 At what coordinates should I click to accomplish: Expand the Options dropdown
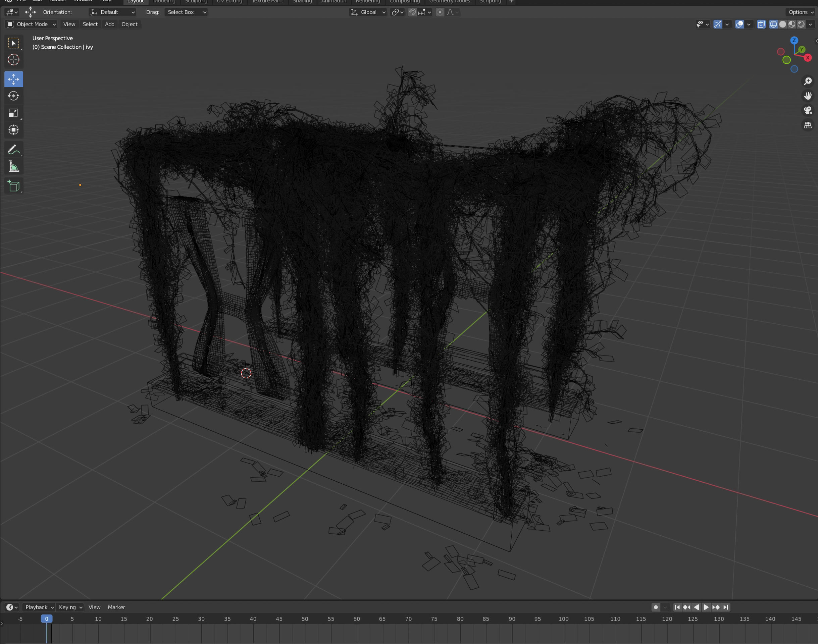[x=801, y=12]
